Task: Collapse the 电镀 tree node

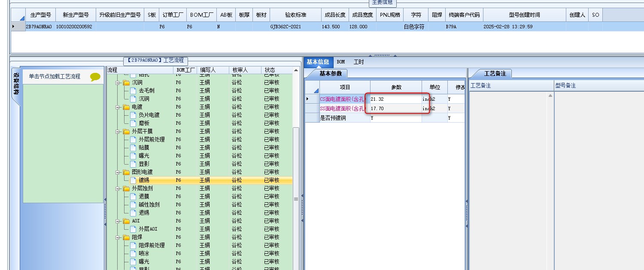Action: pos(118,107)
